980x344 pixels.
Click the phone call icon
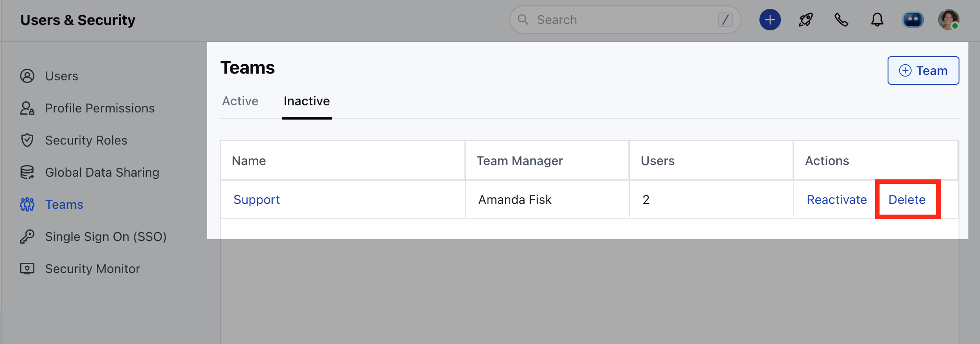[842, 20]
